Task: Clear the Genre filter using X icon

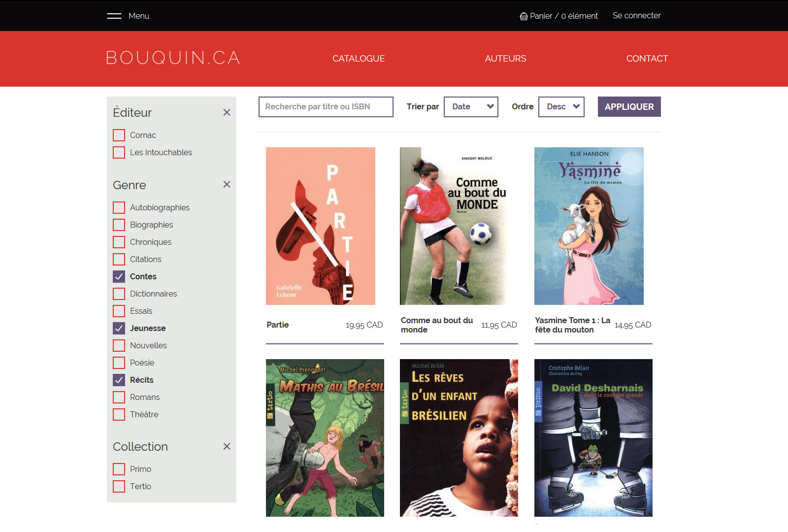Action: pyautogui.click(x=227, y=184)
